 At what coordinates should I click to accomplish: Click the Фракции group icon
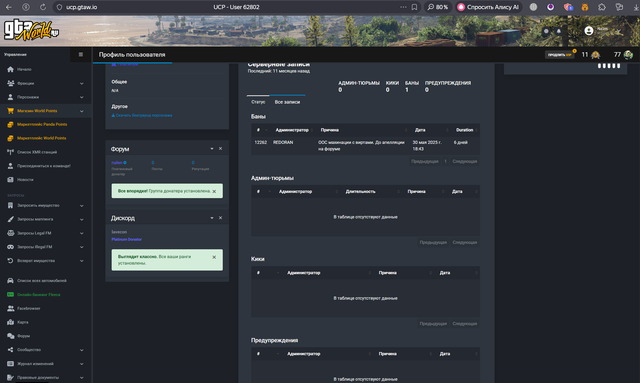(x=10, y=83)
